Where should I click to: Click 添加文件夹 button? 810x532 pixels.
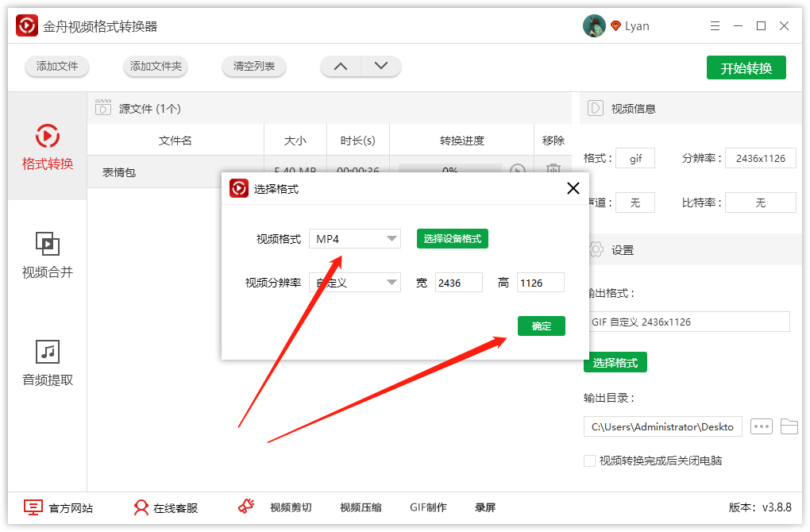(156, 66)
